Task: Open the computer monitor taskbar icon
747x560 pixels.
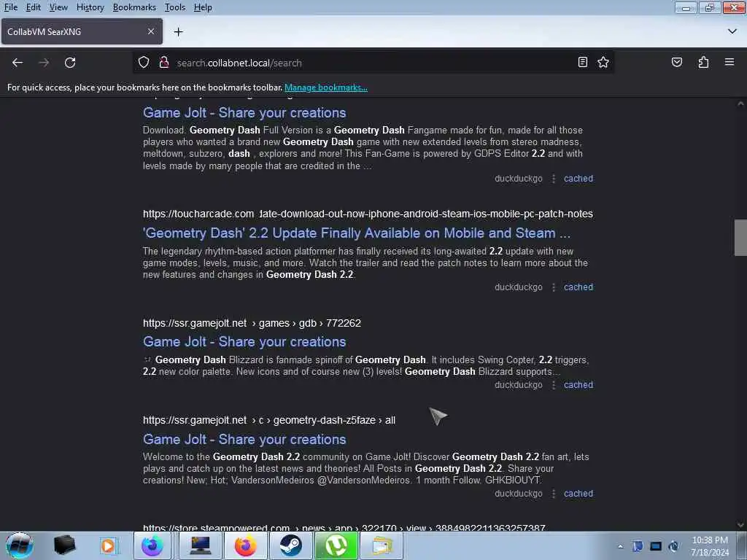Action: point(201,545)
